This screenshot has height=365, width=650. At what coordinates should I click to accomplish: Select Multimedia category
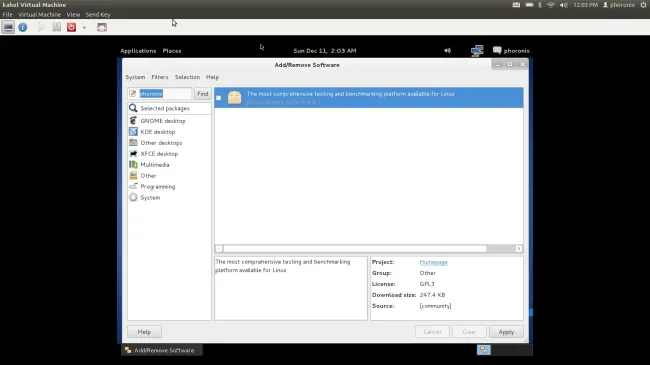point(169,165)
